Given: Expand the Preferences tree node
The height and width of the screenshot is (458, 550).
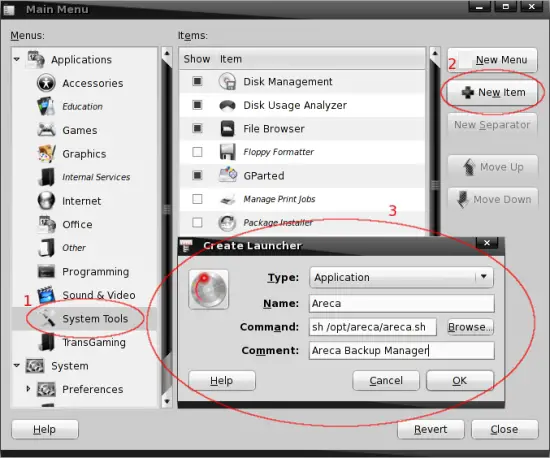Looking at the screenshot, I should click(28, 389).
